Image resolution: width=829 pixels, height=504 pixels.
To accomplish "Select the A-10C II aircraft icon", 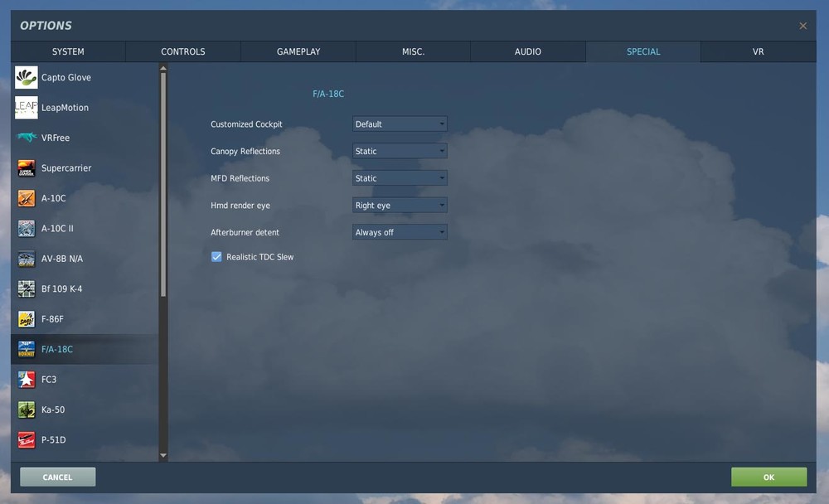I will point(26,229).
